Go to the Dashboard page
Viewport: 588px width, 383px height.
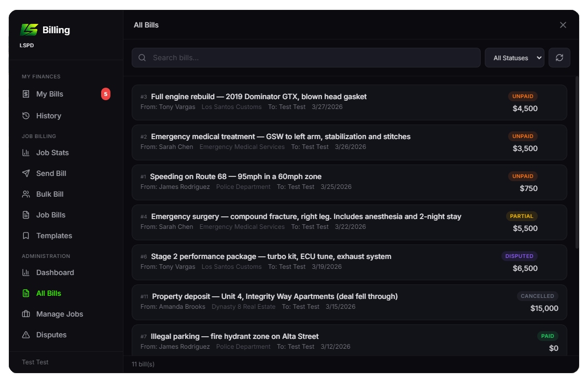point(54,272)
